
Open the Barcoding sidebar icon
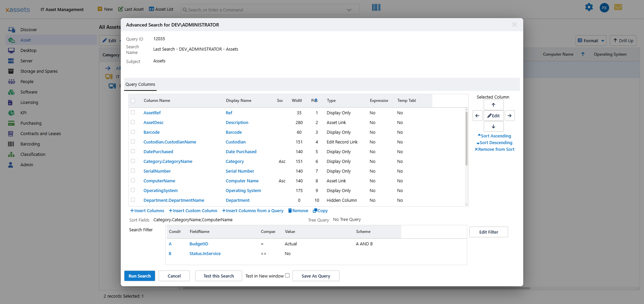[11, 144]
